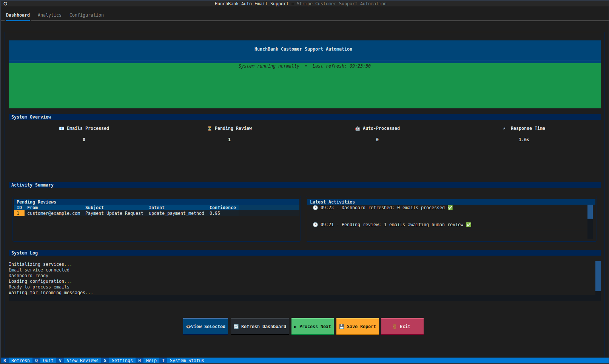Select View Reviews in the bottom status bar
The height and width of the screenshot is (364, 609).
coord(83,361)
